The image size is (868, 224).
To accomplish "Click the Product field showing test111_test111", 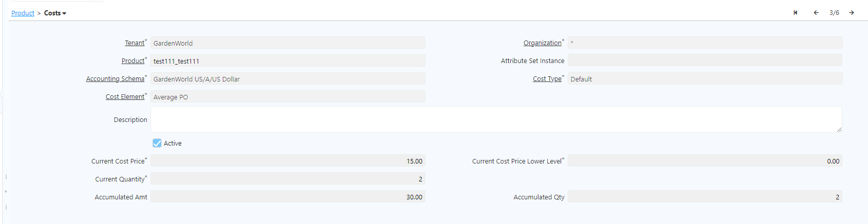I will pos(288,61).
